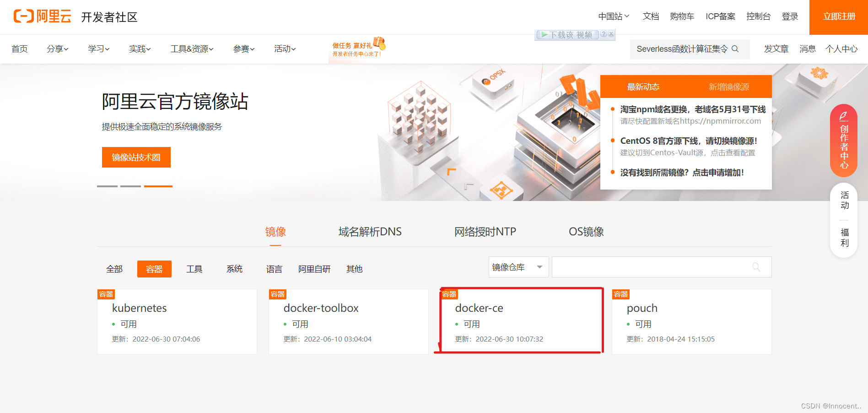Switch to 网络授时NTP tab
This screenshot has height=413, width=868.
(485, 232)
